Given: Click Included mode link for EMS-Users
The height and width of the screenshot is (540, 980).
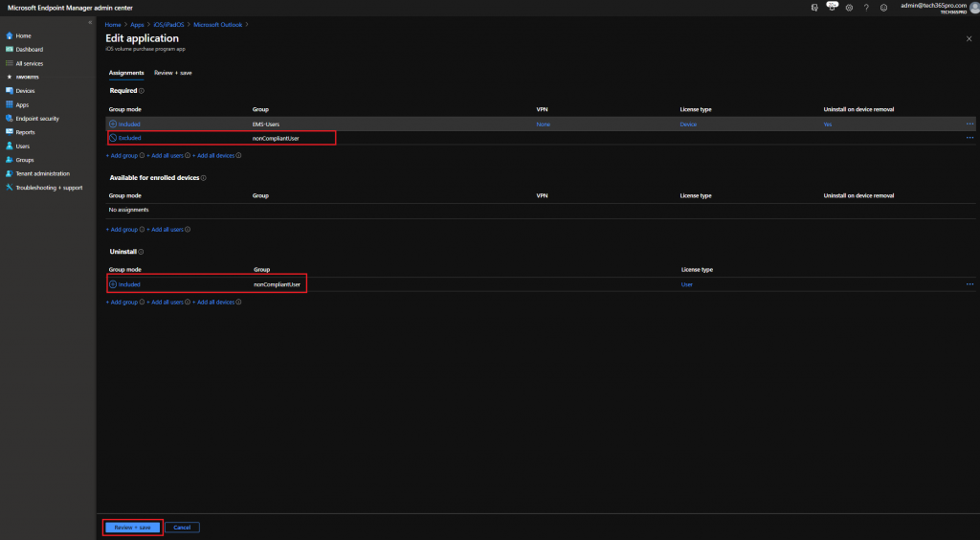Looking at the screenshot, I should pos(128,124).
